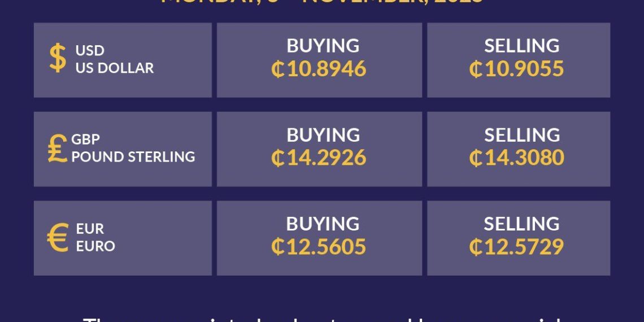The height and width of the screenshot is (322, 644).
Task: Click the euro buying rate 12.5605
Action: click(327, 247)
